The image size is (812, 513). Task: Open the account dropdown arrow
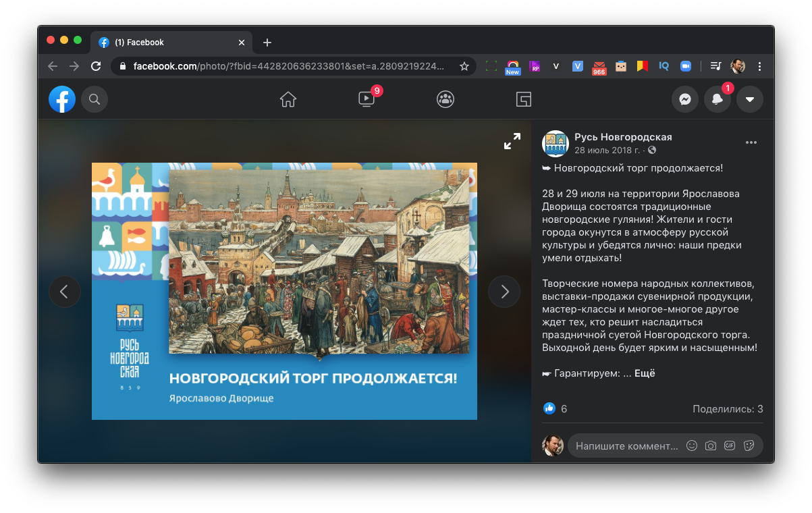tap(750, 100)
